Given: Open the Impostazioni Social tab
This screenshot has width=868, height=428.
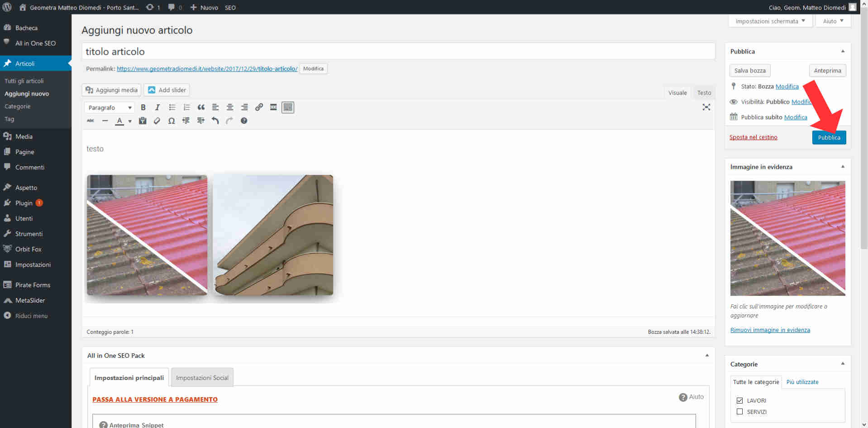Looking at the screenshot, I should [x=202, y=377].
